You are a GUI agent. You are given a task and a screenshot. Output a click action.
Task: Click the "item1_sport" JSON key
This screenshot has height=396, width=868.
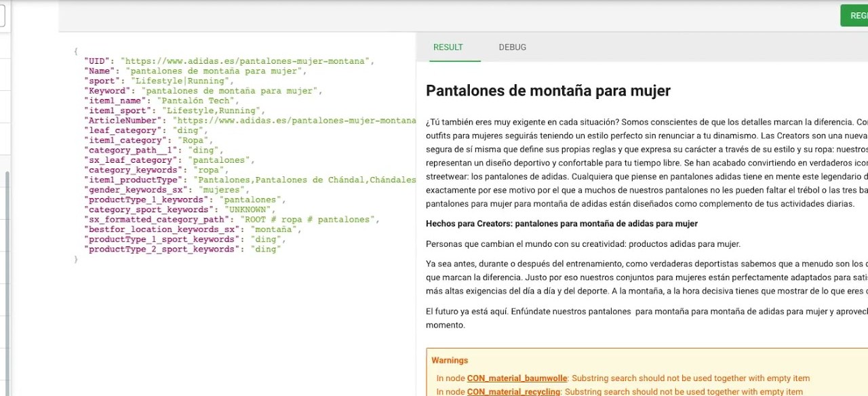click(x=117, y=111)
